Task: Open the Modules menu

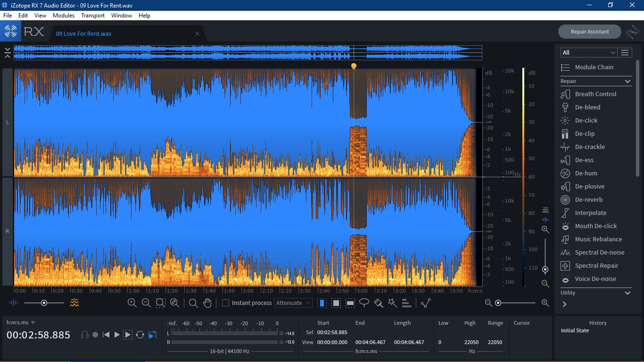Action: [64, 16]
